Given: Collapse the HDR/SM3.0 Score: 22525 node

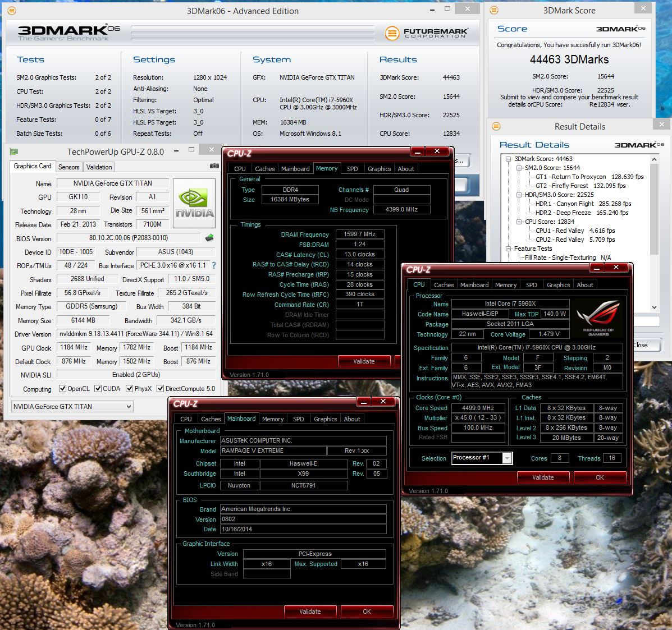Looking at the screenshot, I should pos(519,195).
